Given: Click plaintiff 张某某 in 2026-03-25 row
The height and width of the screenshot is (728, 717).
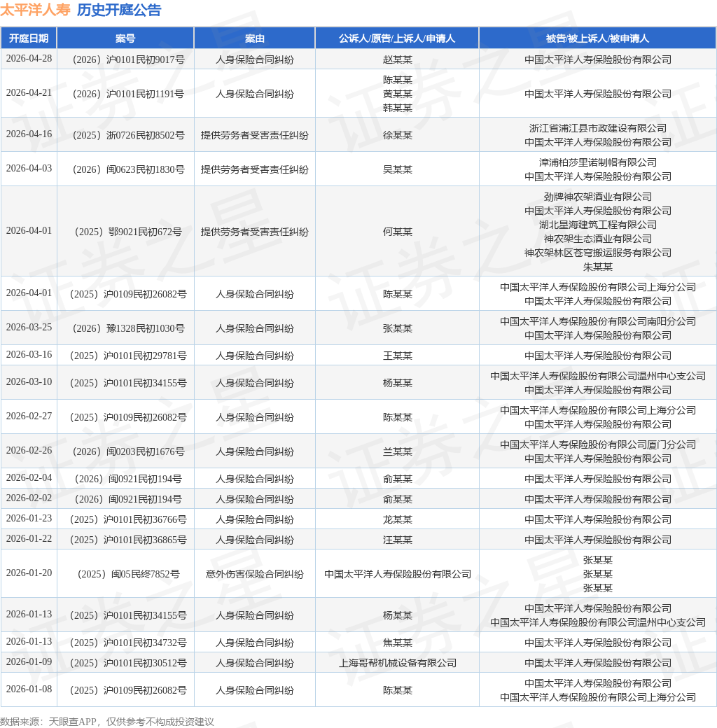Looking at the screenshot, I should (x=398, y=328).
